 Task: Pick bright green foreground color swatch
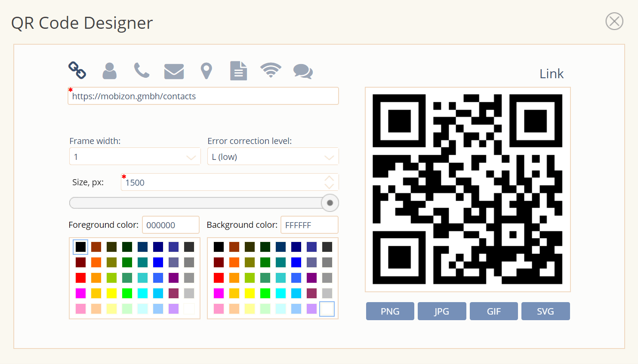click(x=127, y=293)
